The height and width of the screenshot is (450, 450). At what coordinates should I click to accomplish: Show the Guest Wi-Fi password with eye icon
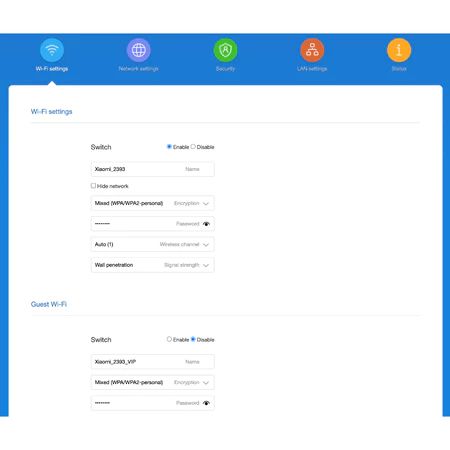(x=206, y=403)
